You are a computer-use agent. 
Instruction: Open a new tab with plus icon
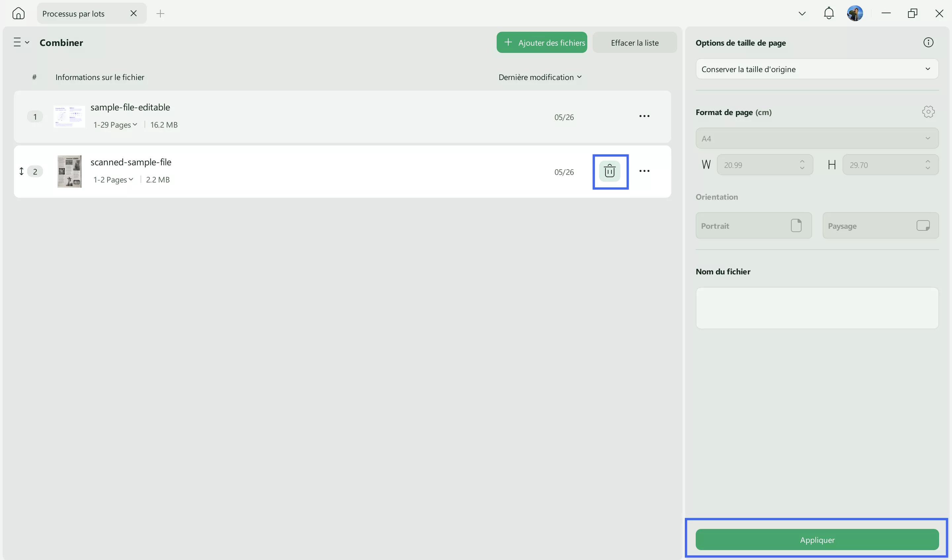coord(161,14)
